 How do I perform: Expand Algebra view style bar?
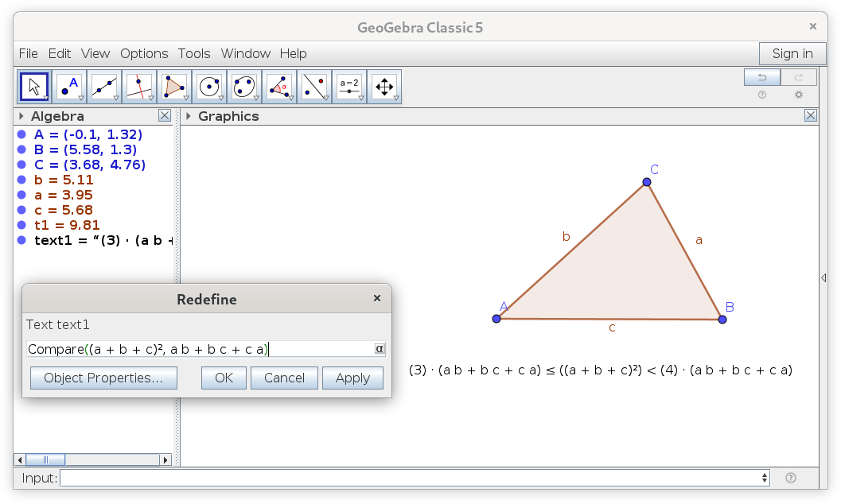(21, 116)
